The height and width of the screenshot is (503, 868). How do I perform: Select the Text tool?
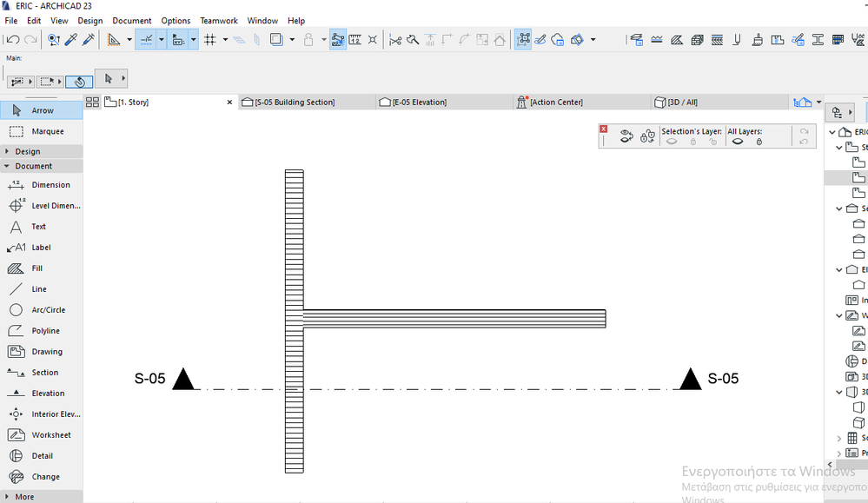(x=42, y=227)
